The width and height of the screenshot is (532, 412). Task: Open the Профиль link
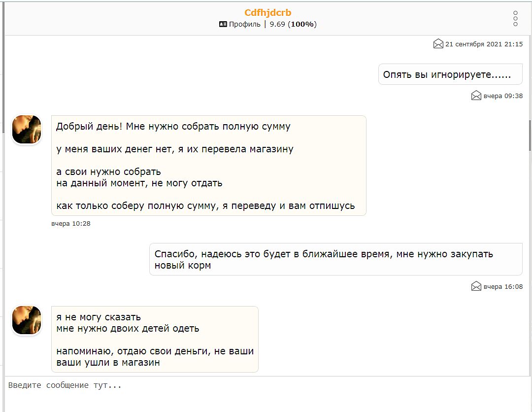[x=244, y=24]
